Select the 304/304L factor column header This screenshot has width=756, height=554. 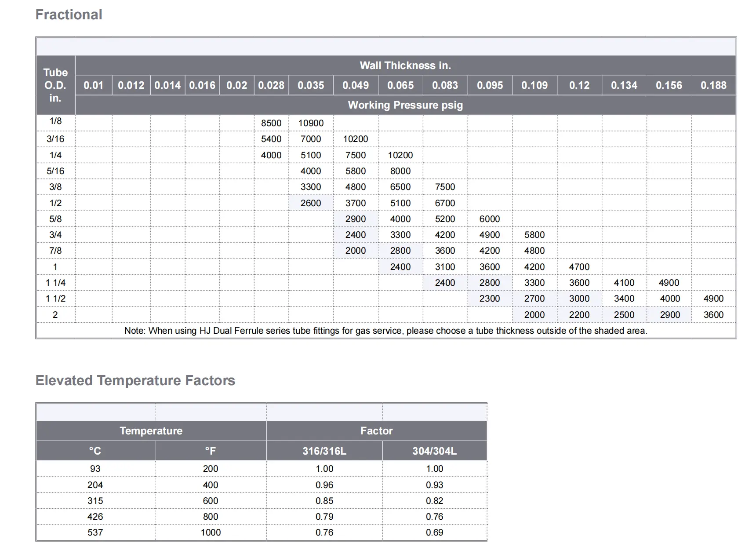pyautogui.click(x=434, y=451)
